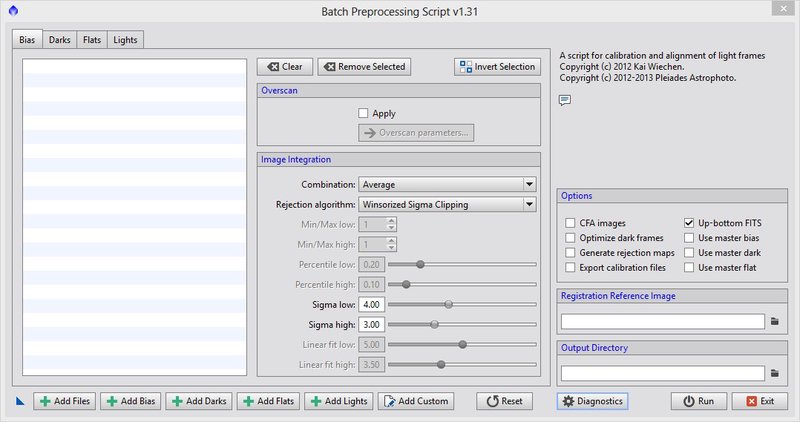Collapse the Image Integration section header

[398, 160]
